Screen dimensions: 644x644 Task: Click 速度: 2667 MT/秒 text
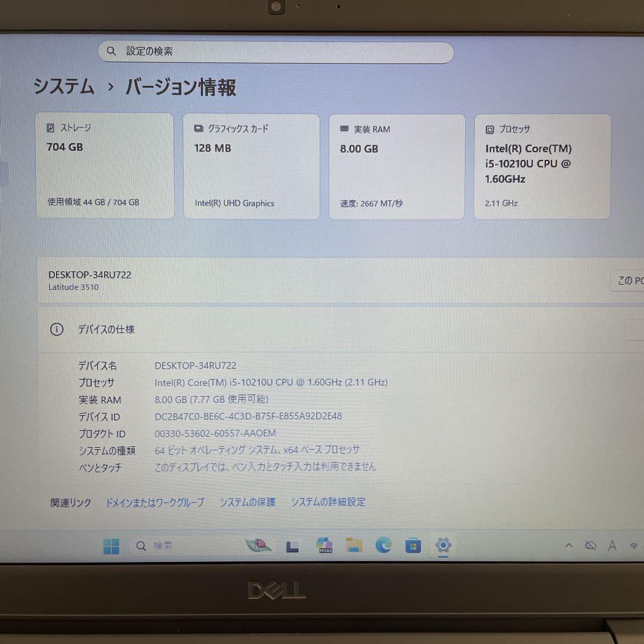coord(371,204)
